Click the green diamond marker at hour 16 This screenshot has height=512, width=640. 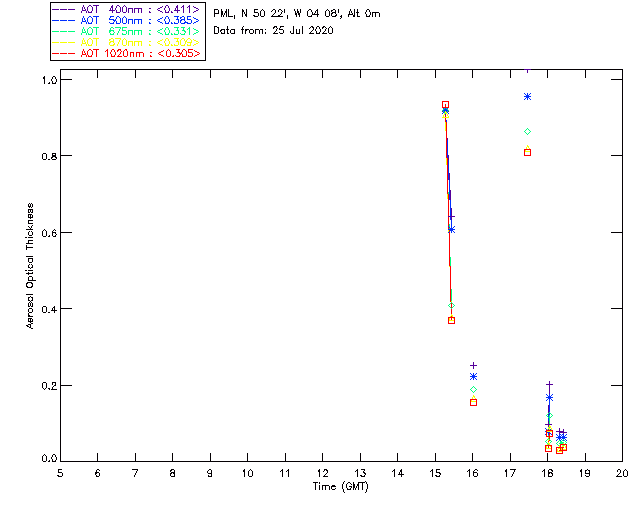coord(473,390)
